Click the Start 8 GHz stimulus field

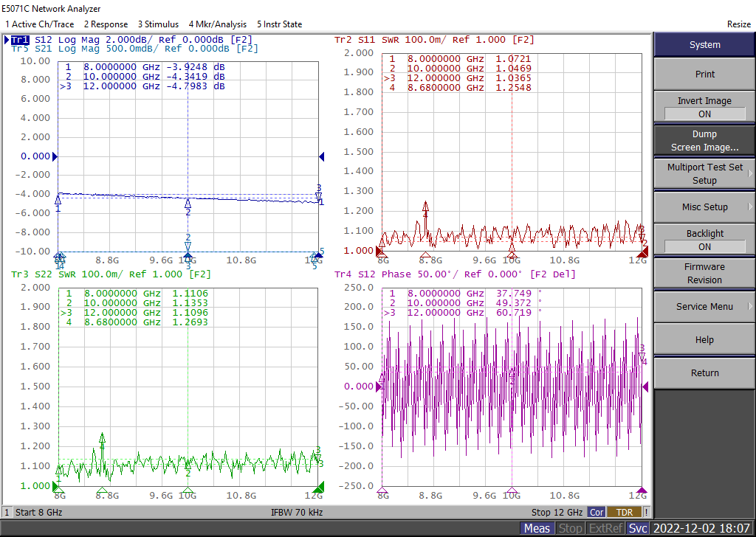click(x=38, y=513)
